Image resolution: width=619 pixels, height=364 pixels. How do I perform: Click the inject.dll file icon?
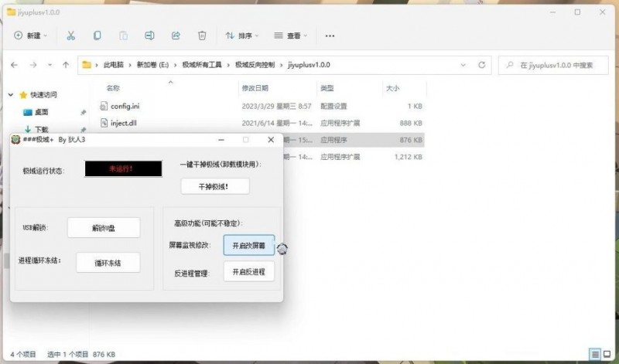[104, 123]
